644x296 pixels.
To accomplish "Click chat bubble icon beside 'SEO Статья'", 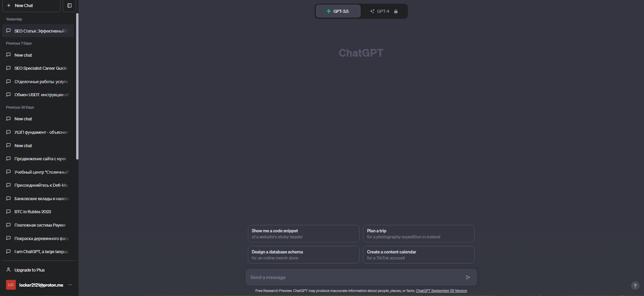I will pos(8,31).
